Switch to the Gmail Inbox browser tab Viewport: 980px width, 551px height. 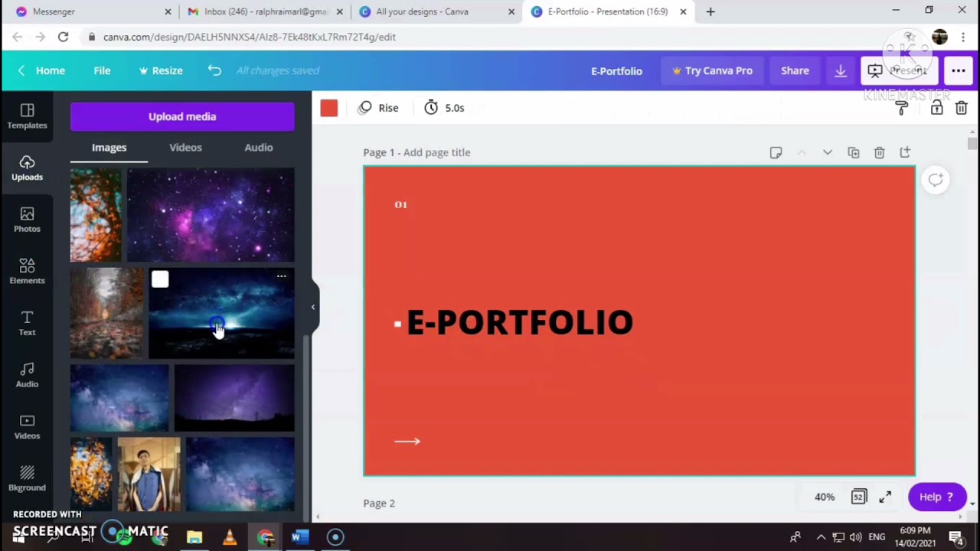[265, 11]
